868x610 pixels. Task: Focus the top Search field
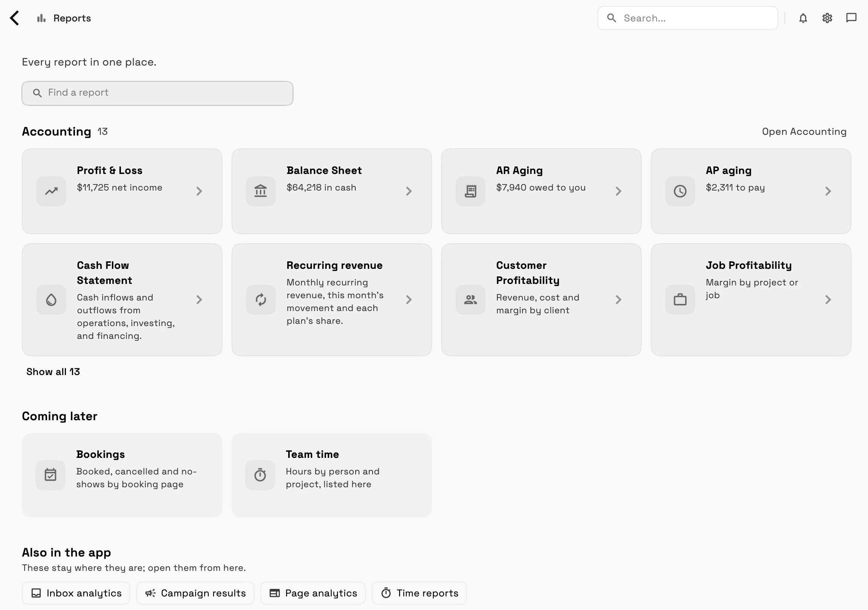pyautogui.click(x=688, y=18)
